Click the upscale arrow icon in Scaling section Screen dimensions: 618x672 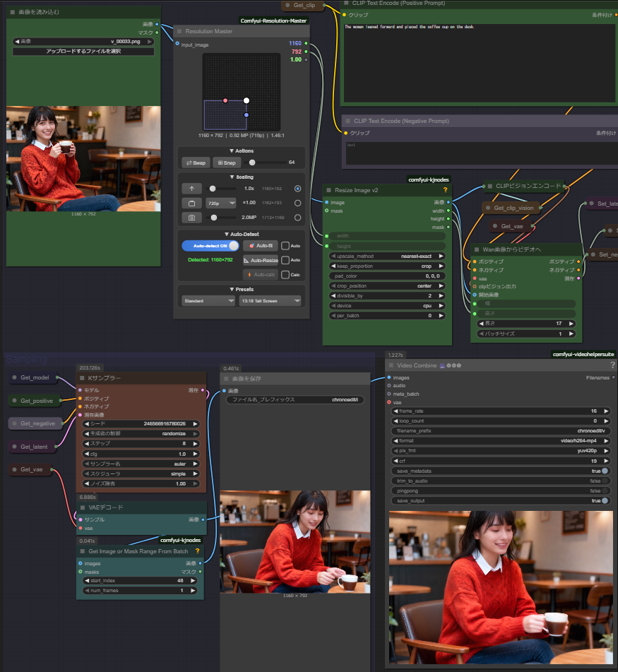(192, 189)
